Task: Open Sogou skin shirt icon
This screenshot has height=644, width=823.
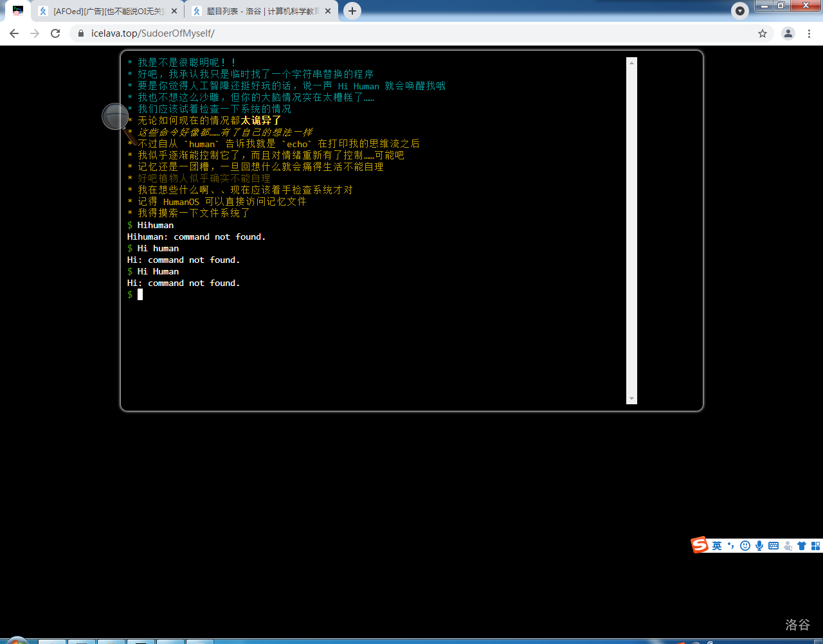Action: 802,546
